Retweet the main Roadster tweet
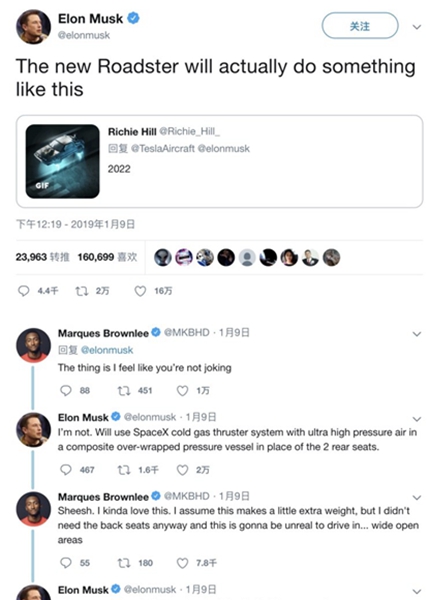The image size is (430, 600). [x=81, y=291]
